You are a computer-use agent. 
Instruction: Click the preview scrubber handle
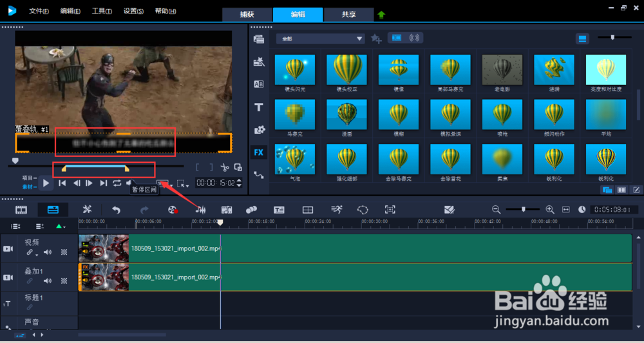[15, 160]
